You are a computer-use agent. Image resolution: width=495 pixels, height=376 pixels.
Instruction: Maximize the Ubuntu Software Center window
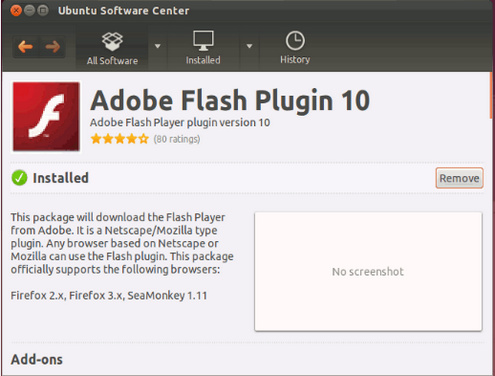click(43, 10)
